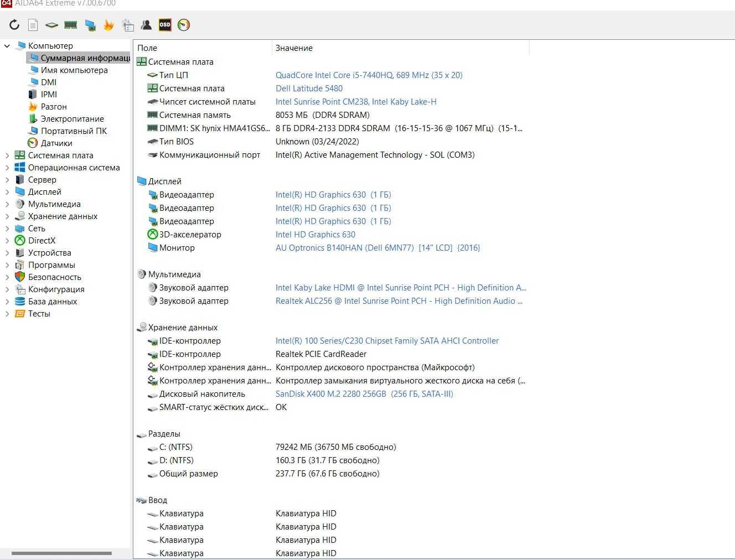Viewport: 735px width, 560px height.
Task: Collapse the Компьютер tree node
Action: click(7, 46)
